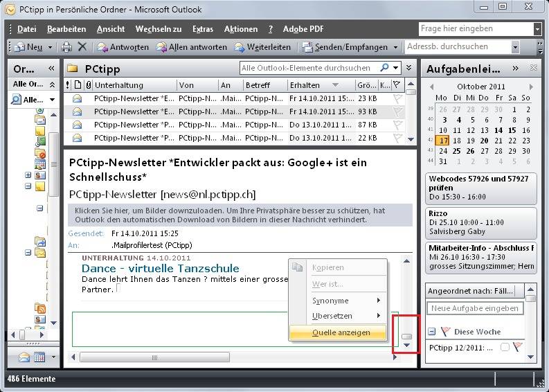Open the Mitarbeiter-Info appointment
Image resolution: width=549 pixels, height=392 pixels.
480,258
